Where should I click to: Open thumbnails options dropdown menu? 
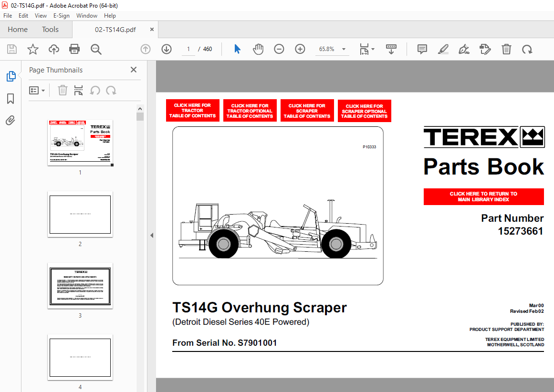[x=37, y=91]
